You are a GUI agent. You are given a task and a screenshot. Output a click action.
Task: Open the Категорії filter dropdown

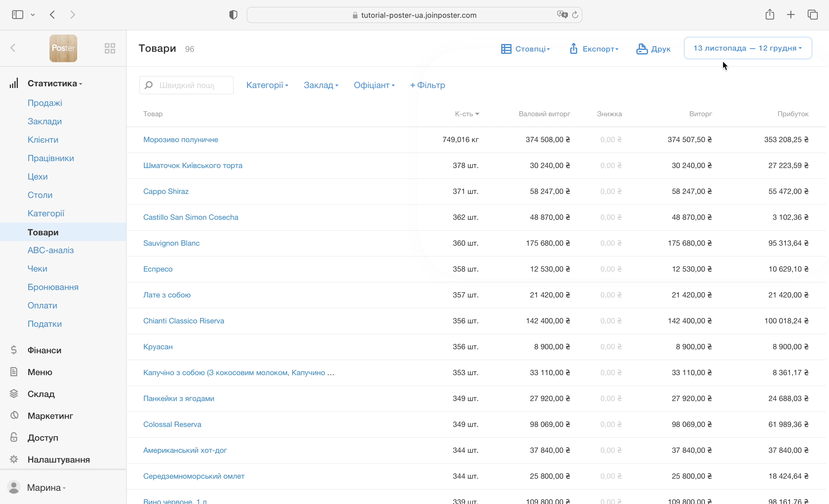267,85
